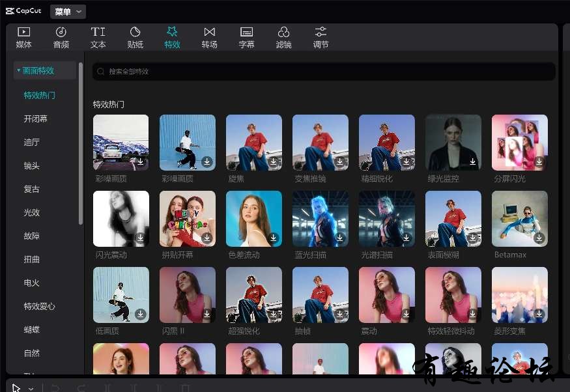Select the 复古 category
The image size is (570, 392).
click(32, 189)
